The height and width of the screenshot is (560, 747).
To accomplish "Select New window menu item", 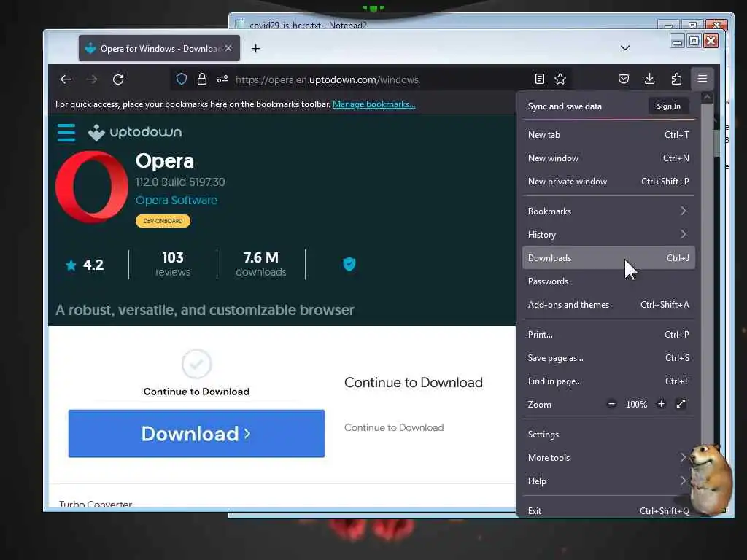I will pyautogui.click(x=608, y=158).
